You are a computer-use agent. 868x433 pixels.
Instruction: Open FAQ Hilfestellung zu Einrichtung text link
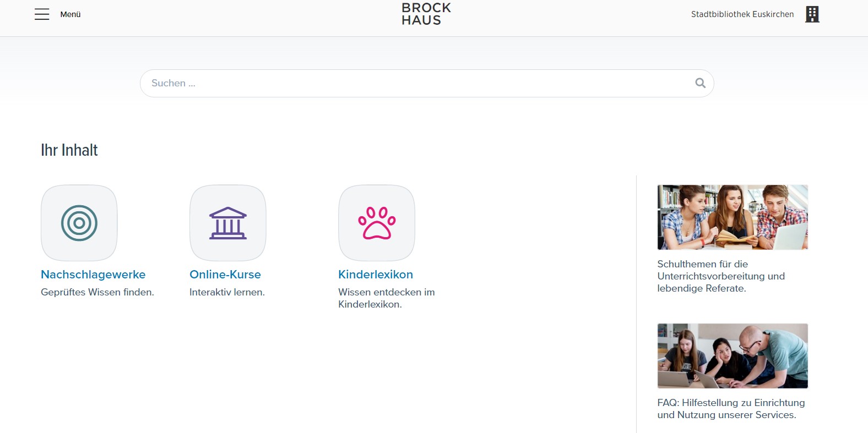click(x=730, y=409)
